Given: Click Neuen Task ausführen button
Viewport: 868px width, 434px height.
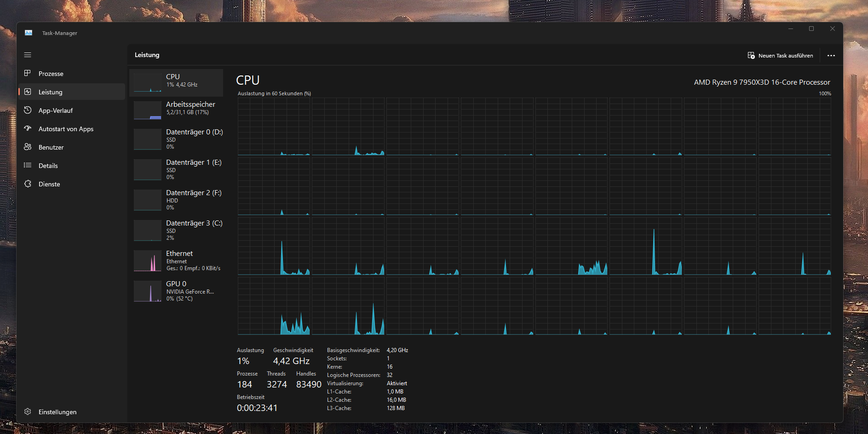Looking at the screenshot, I should coord(781,55).
